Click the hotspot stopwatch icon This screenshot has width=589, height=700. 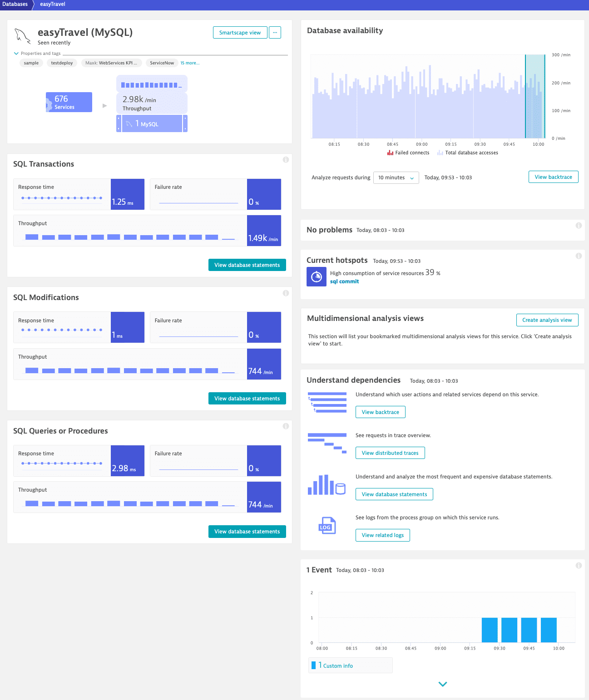(317, 276)
